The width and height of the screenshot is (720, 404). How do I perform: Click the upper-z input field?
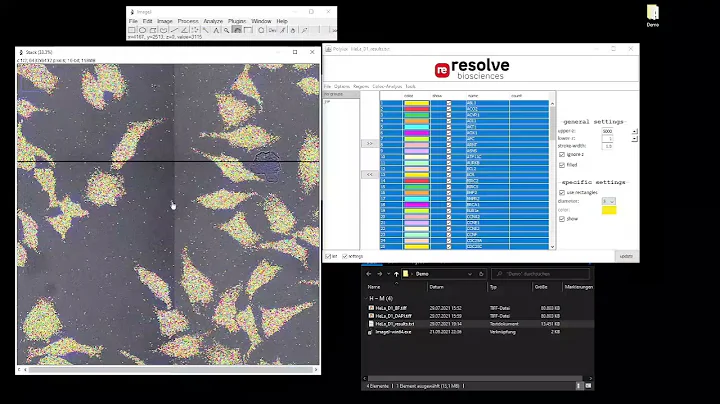(608, 131)
